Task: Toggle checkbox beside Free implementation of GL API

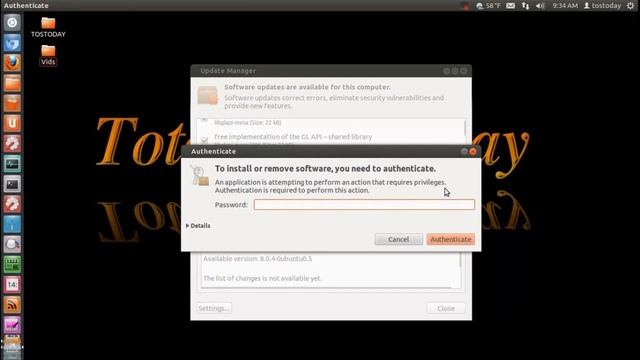Action: click(x=204, y=140)
